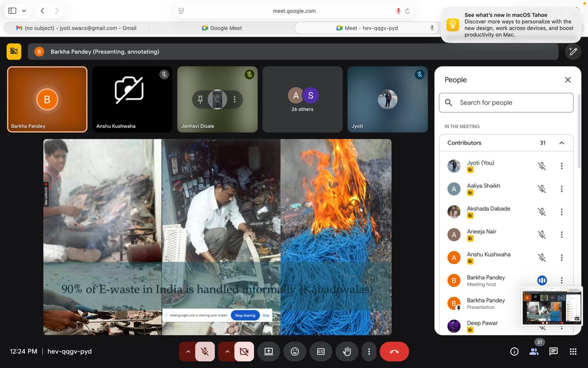Toggle the camera on

click(x=244, y=351)
